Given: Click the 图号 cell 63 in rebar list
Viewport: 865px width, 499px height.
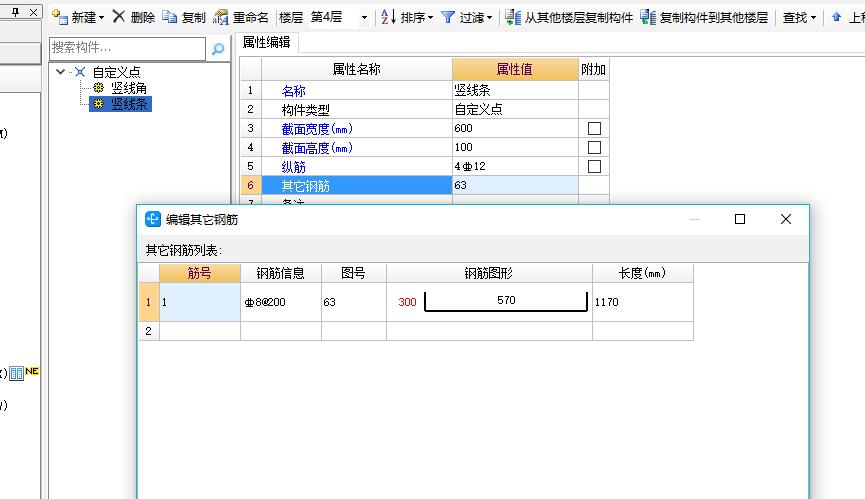Looking at the screenshot, I should pyautogui.click(x=354, y=302).
